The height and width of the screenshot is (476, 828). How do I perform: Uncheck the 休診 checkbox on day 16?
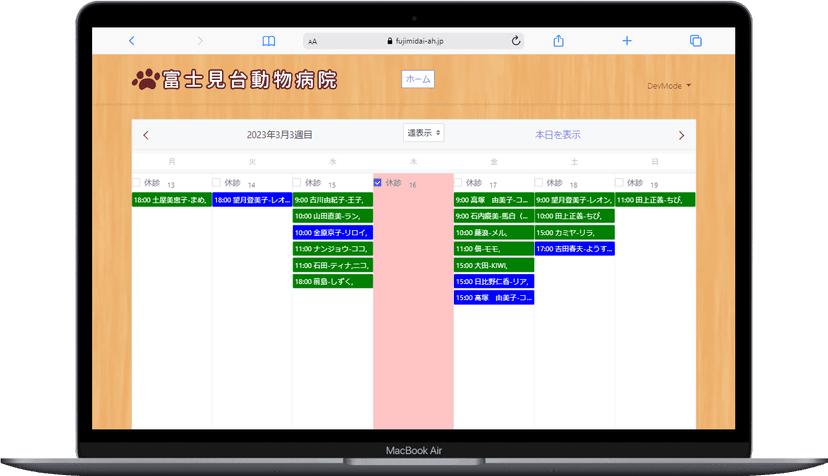[378, 182]
